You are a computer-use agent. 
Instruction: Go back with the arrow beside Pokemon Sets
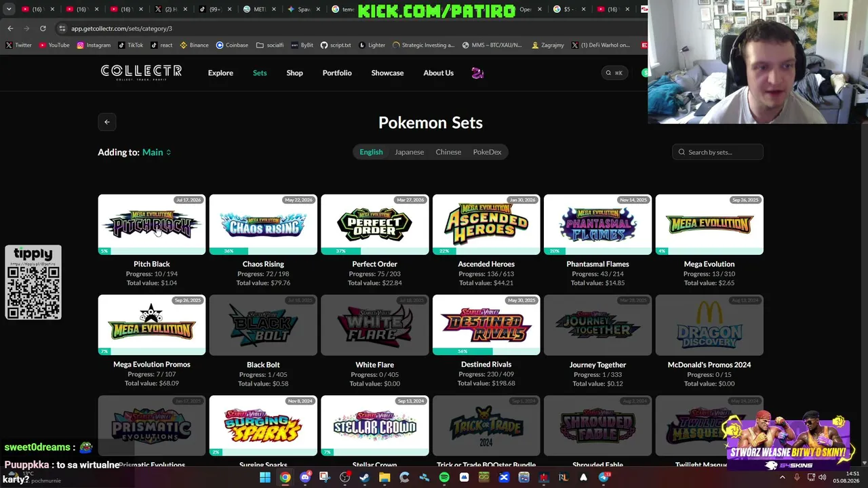[106, 122]
